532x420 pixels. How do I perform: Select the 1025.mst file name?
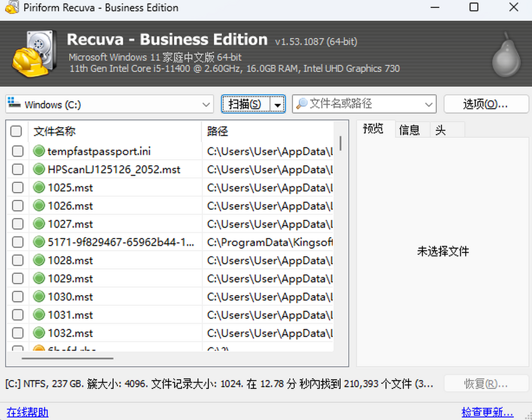click(x=70, y=188)
